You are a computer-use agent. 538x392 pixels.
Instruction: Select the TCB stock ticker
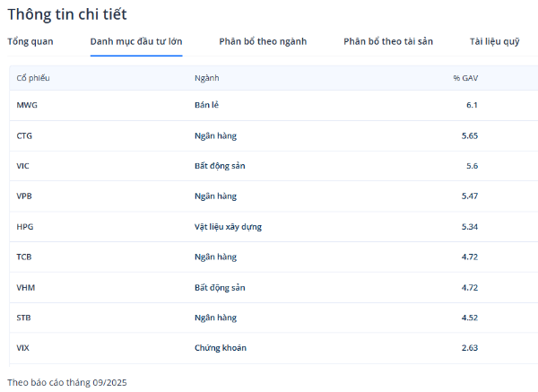[25, 257]
